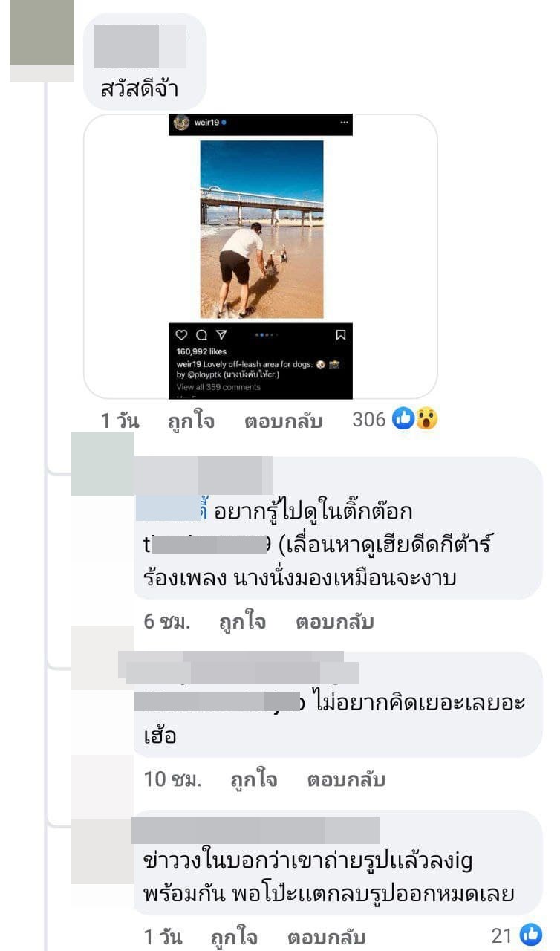Click the top commenter's profile picture
The width and height of the screenshot is (560, 951).
pos(42,33)
